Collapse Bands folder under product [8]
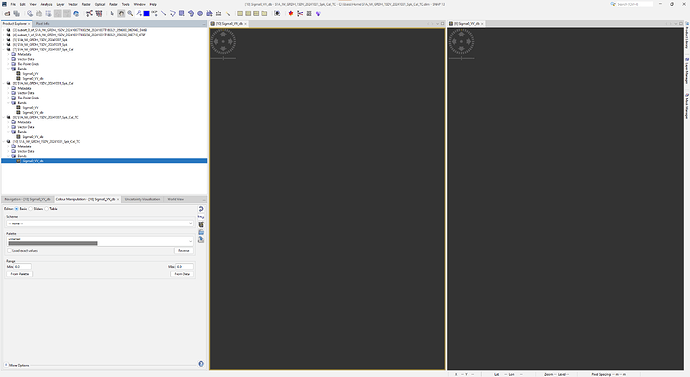The width and height of the screenshot is (690, 377). click(8, 103)
